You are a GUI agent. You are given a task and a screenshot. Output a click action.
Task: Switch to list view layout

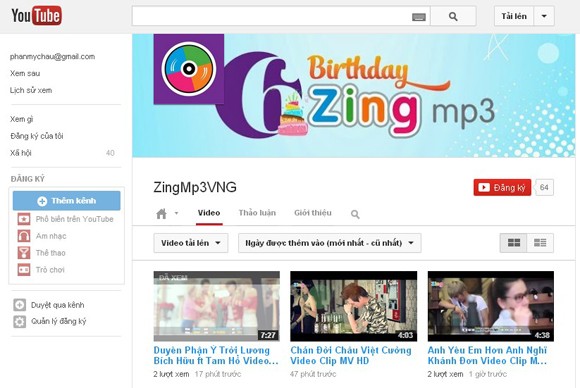click(x=540, y=243)
